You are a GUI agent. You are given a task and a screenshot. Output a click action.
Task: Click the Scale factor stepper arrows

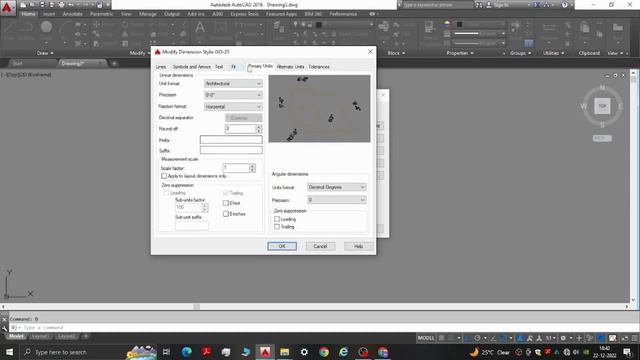click(x=252, y=168)
